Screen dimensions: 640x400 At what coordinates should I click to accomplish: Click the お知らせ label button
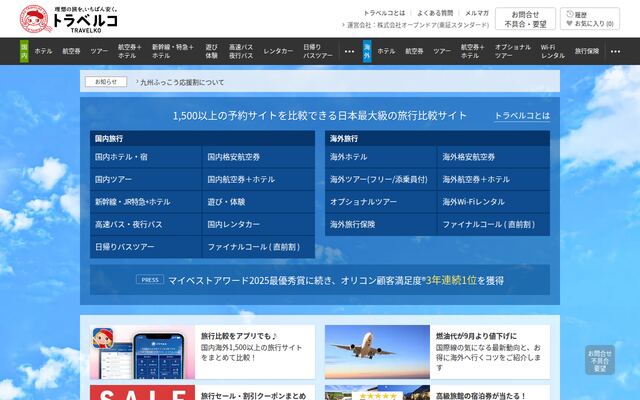[106, 82]
